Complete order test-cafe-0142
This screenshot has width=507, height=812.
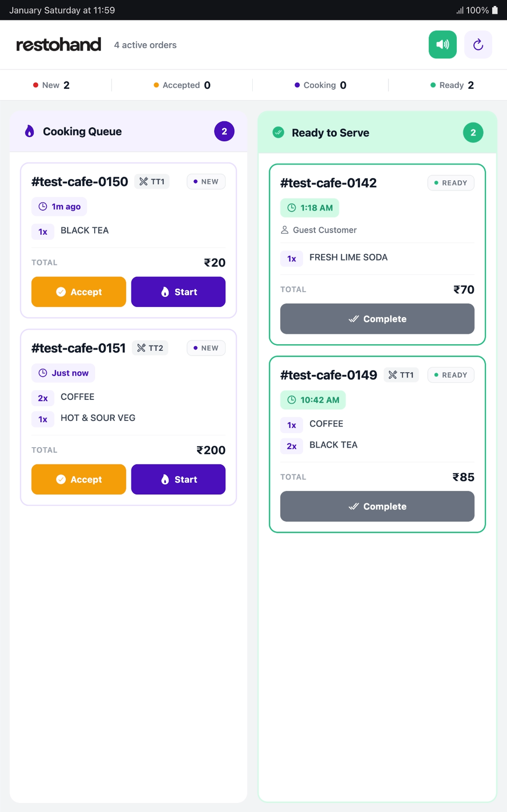[x=377, y=319]
